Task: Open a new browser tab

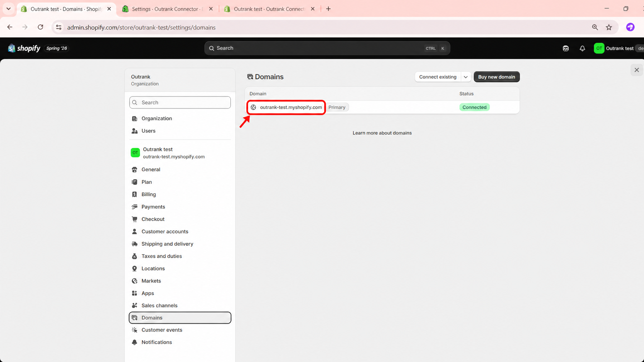Action: tap(328, 9)
